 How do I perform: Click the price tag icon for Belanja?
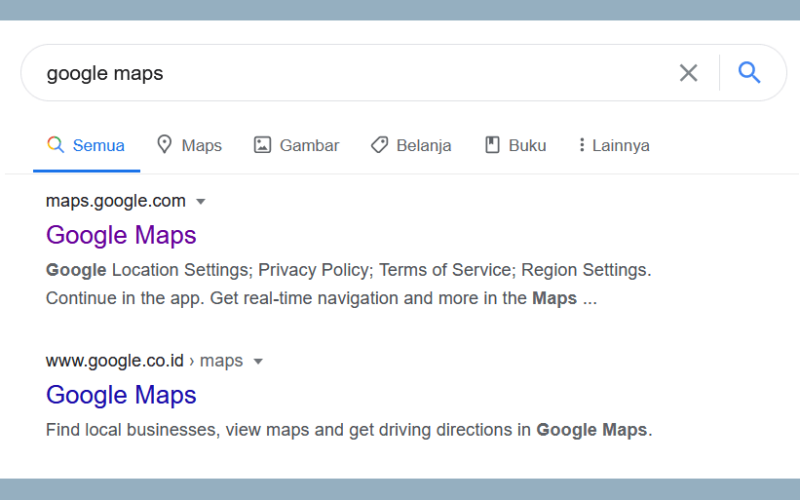[379, 145]
